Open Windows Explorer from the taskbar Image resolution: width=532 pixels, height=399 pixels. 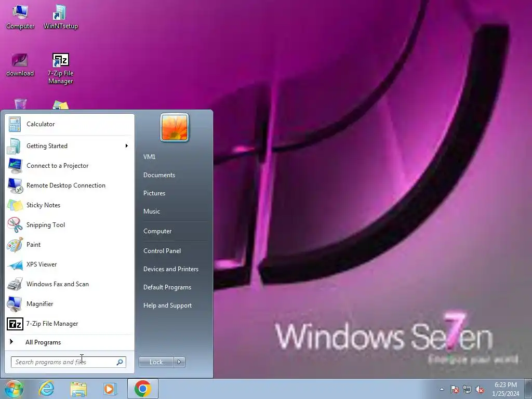click(x=78, y=389)
